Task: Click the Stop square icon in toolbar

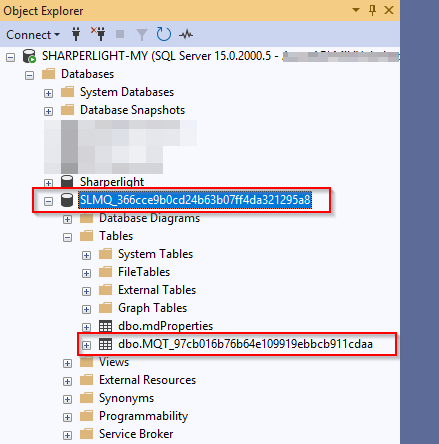Action: 120,34
